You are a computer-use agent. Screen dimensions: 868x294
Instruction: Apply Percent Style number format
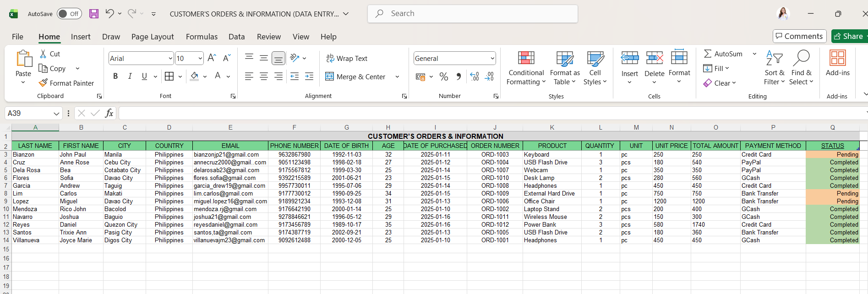click(x=443, y=77)
